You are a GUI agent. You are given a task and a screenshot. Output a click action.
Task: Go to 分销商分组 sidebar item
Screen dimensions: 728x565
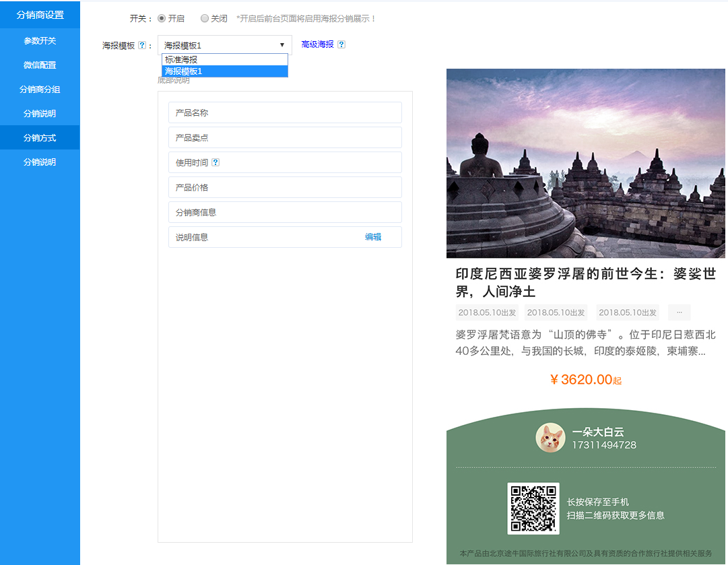(x=40, y=90)
